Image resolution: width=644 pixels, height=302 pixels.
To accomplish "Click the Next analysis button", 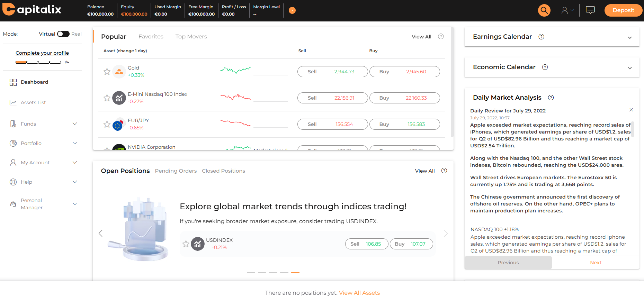I will pyautogui.click(x=596, y=263).
